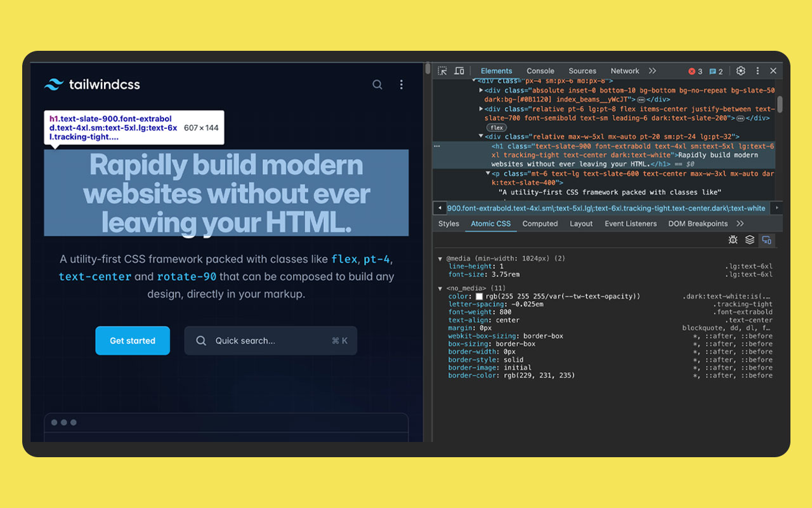Open DevTools settings gear

coord(740,70)
